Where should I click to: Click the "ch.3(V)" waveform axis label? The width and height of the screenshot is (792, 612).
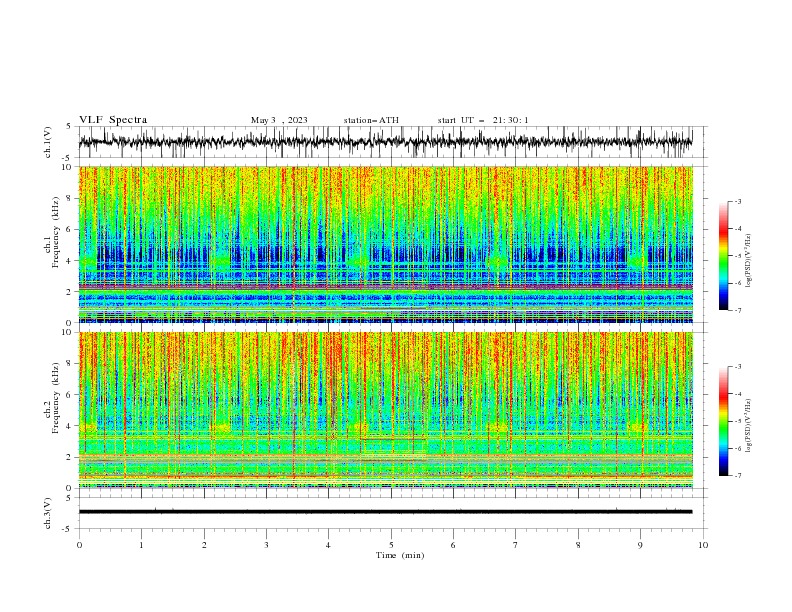48,513
